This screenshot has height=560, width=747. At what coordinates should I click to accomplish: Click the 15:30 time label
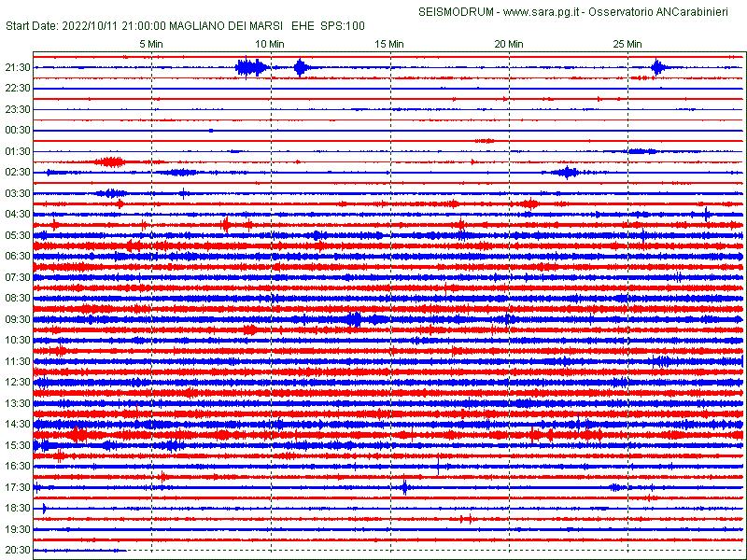coord(18,445)
